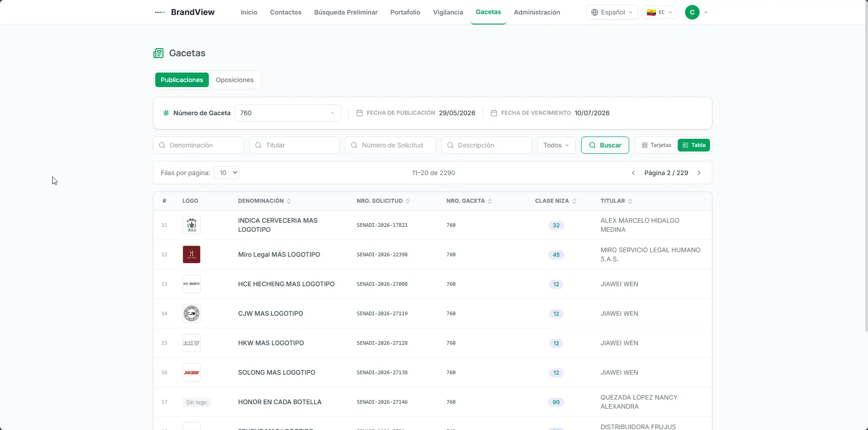This screenshot has height=430, width=868.
Task: Open the EC country dropdown
Action: (660, 12)
